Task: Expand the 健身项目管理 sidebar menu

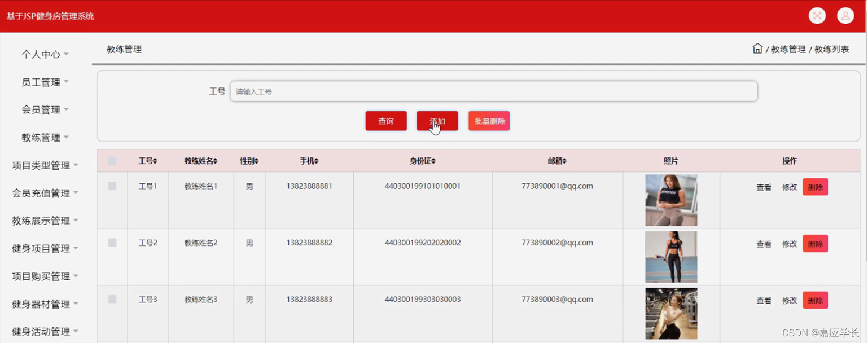Action: [x=45, y=248]
